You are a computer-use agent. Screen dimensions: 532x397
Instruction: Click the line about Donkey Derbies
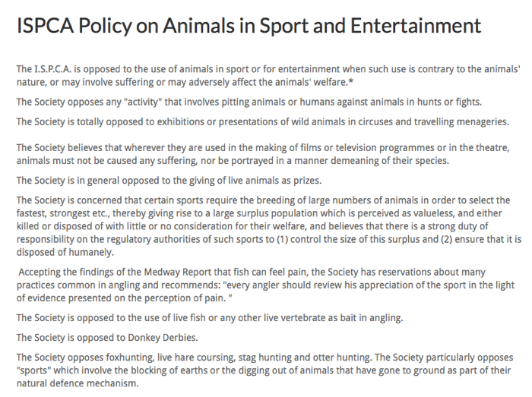click(107, 338)
